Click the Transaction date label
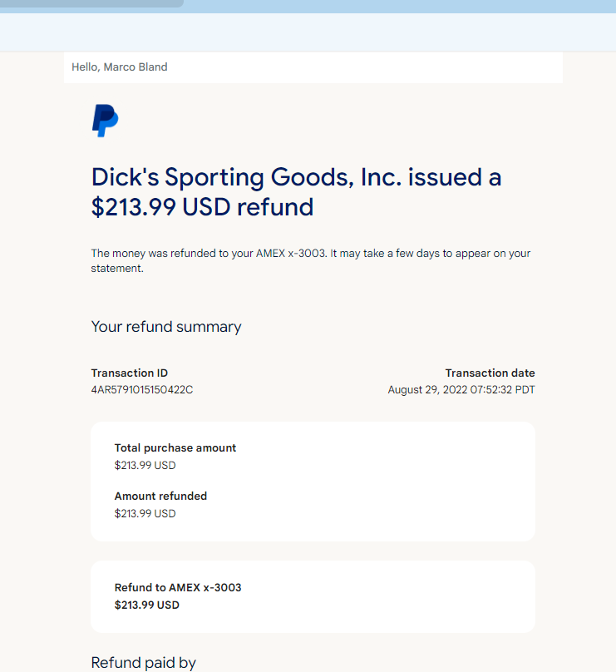Viewport: 616px width, 672px height. pyautogui.click(x=490, y=373)
